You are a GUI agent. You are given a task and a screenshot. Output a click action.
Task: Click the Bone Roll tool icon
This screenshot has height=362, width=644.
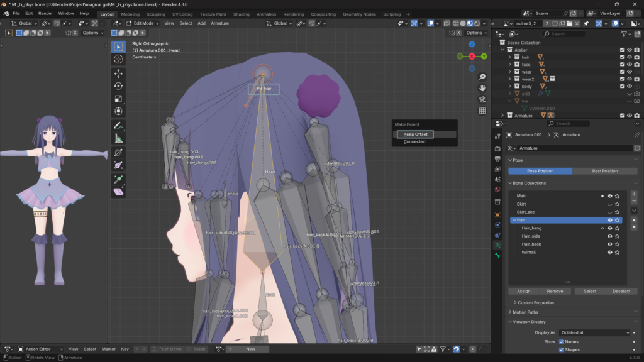(118, 152)
